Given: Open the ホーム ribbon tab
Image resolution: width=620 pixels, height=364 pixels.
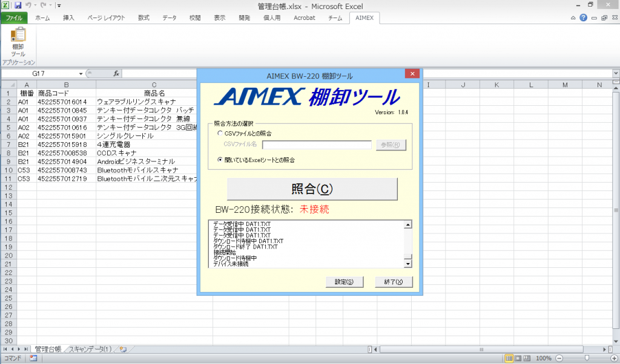Looking at the screenshot, I should (x=42, y=18).
